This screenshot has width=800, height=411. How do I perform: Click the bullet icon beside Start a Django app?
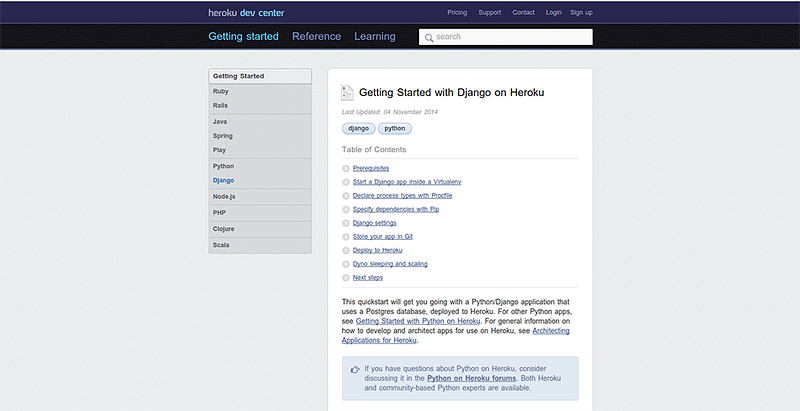pyautogui.click(x=346, y=183)
